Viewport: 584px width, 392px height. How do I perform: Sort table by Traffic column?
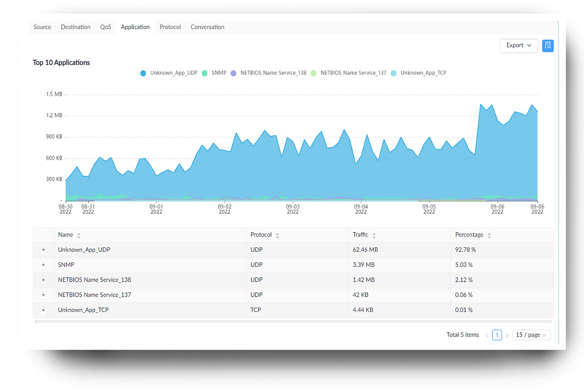[374, 236]
